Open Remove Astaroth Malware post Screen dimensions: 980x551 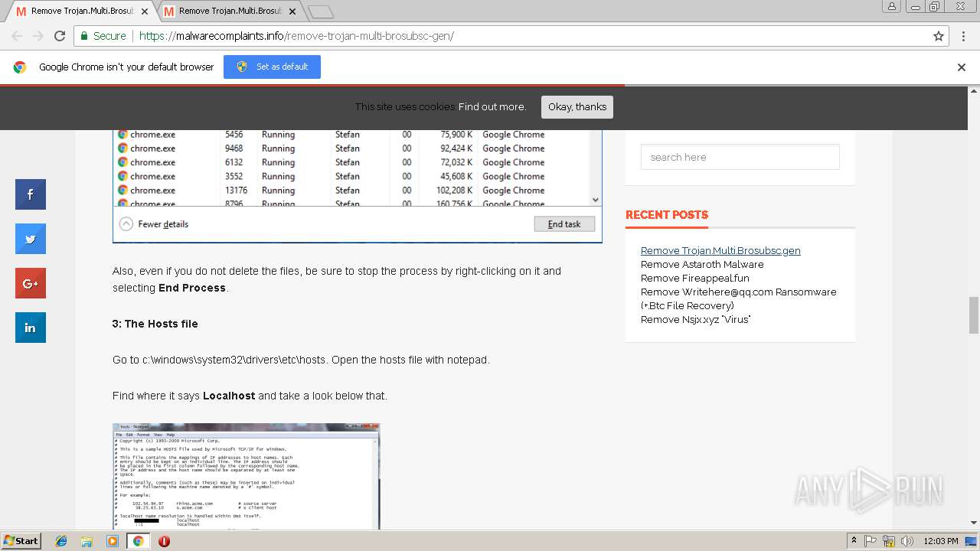click(x=702, y=264)
